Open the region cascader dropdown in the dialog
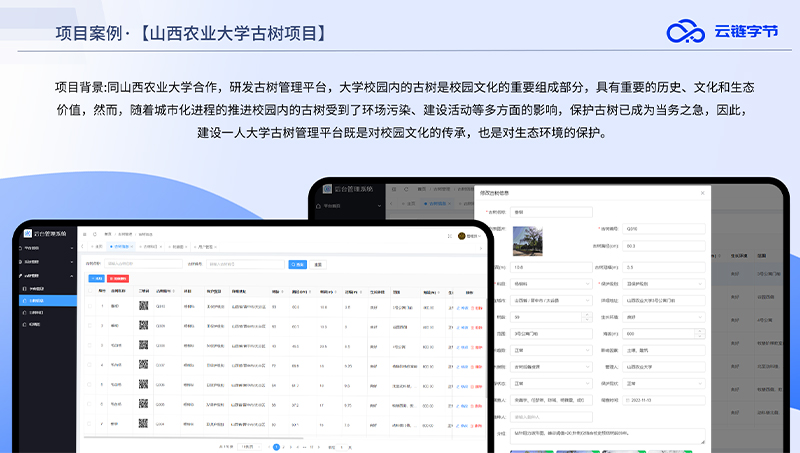The width and height of the screenshot is (800, 453). [552, 300]
